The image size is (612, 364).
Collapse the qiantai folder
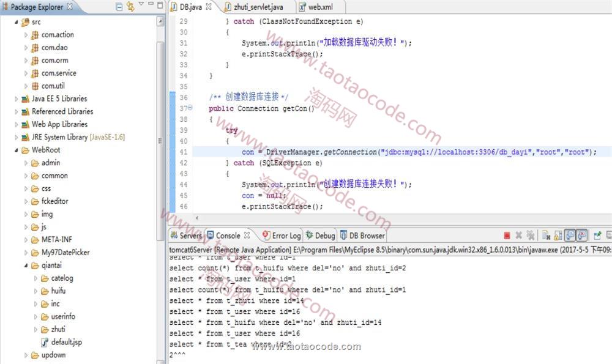pos(26,266)
